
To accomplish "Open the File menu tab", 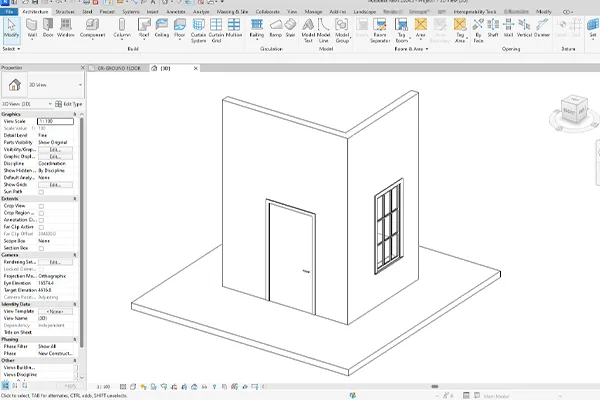I will coord(9,12).
